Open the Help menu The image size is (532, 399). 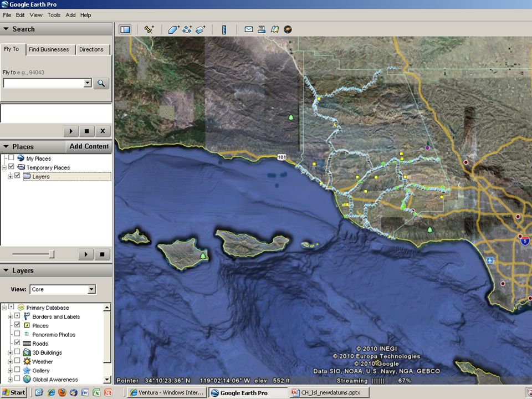point(85,15)
